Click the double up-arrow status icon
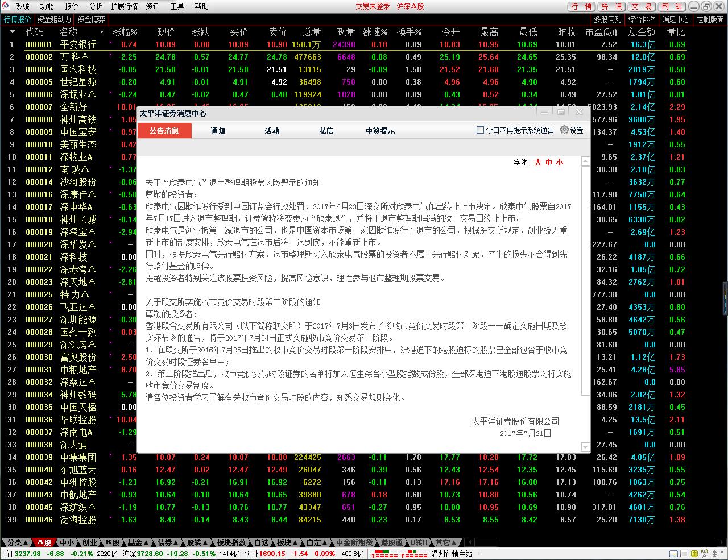The height and width of the screenshot is (560, 728). click(x=714, y=554)
